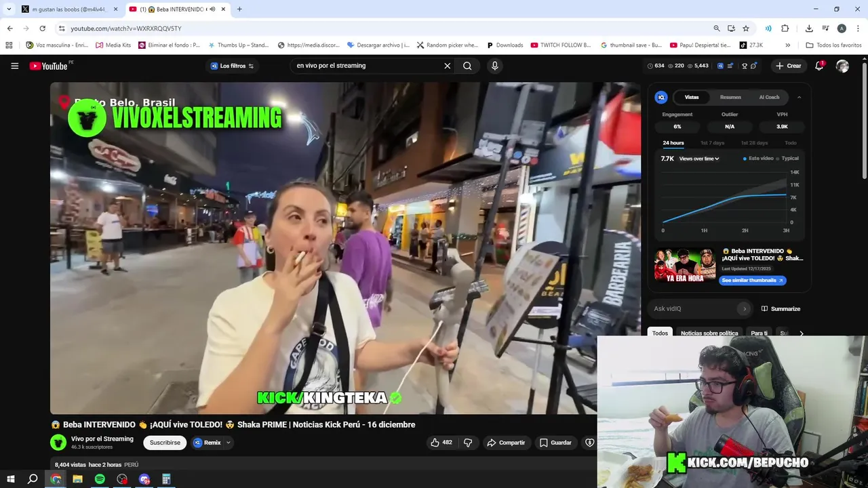Expand the Remix dropdown arrow
Screen dimensions: 868x488
pyautogui.click(x=229, y=443)
